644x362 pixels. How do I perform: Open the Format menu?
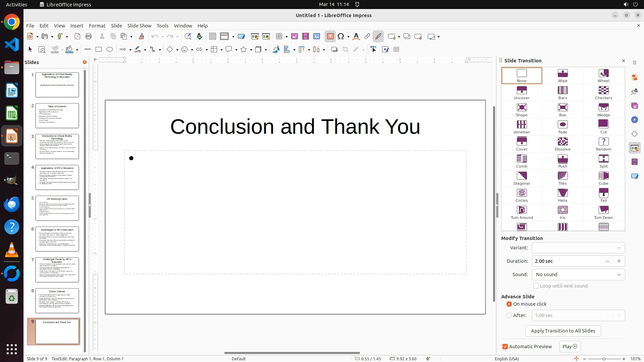[x=97, y=26]
